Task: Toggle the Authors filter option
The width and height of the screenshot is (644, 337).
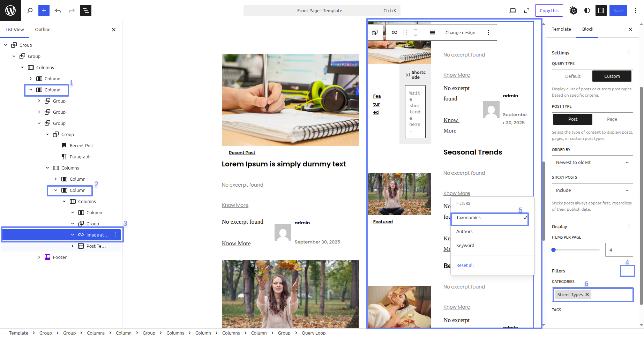Action: pos(464,232)
